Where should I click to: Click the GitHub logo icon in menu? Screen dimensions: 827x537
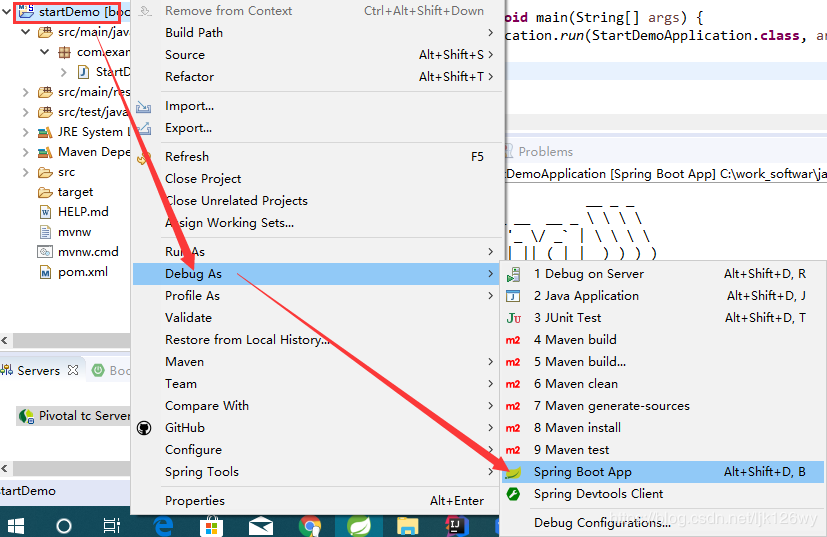[144, 428]
